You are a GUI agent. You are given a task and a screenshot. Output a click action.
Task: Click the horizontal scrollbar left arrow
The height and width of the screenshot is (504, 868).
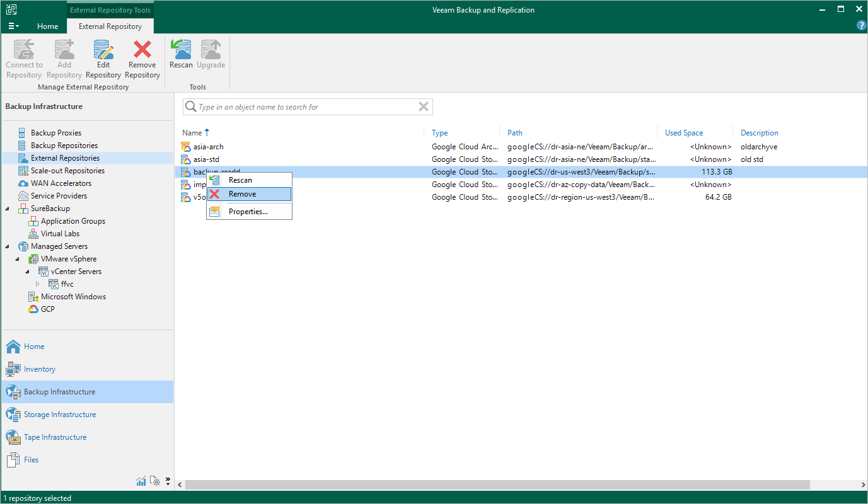pos(180,484)
